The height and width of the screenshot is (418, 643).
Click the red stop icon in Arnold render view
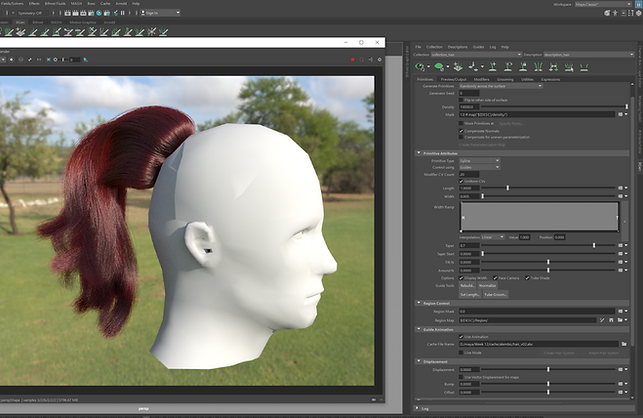(x=353, y=59)
